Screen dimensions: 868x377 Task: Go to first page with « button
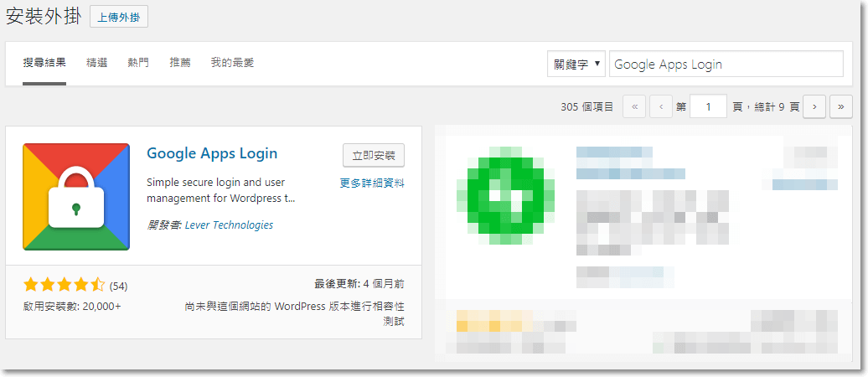click(634, 107)
